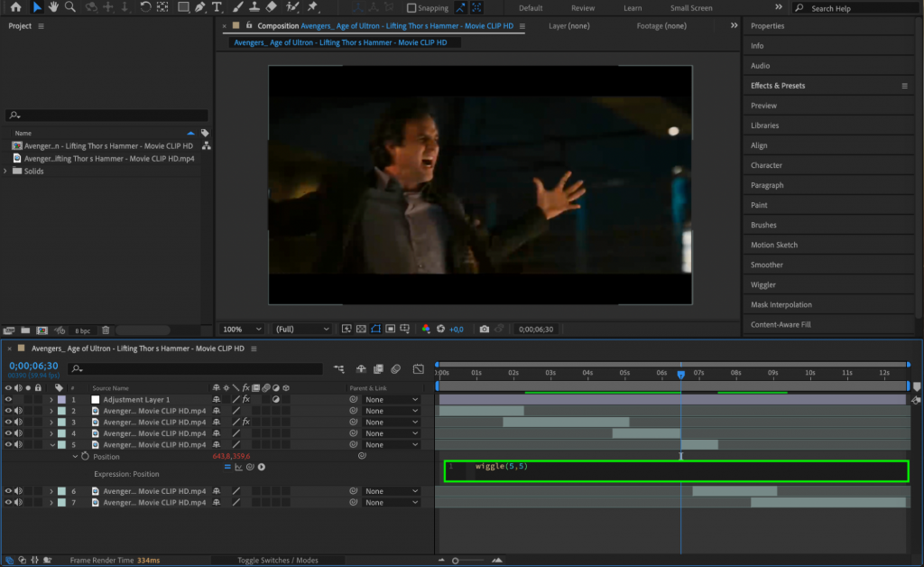Select the Zoom tool
Image resolution: width=924 pixels, height=567 pixels.
(70, 8)
